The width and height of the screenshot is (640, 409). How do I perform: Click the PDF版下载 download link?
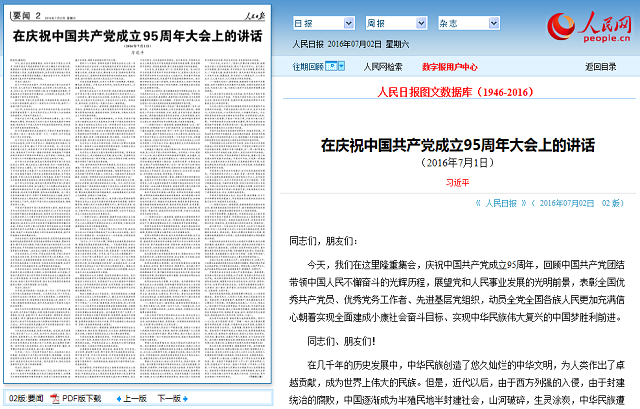[x=82, y=398]
